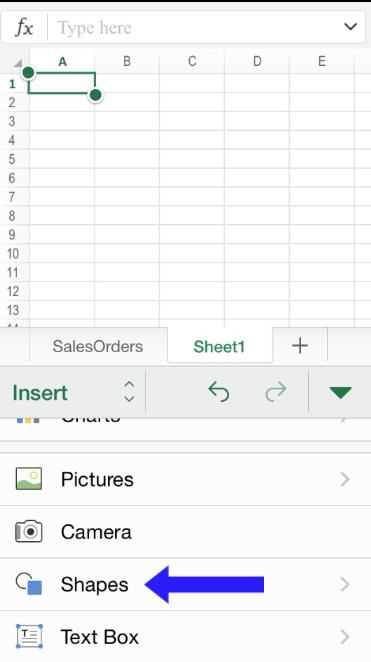
Task: Click the fx function icon
Action: click(24, 28)
